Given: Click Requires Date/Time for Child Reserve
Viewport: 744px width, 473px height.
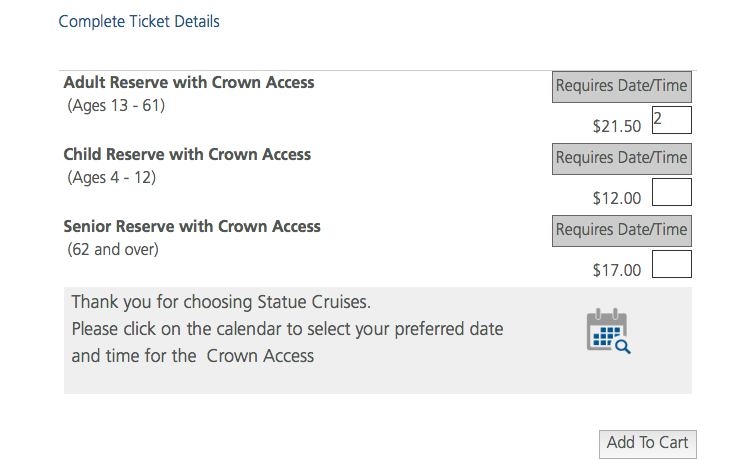Looking at the screenshot, I should tap(622, 159).
